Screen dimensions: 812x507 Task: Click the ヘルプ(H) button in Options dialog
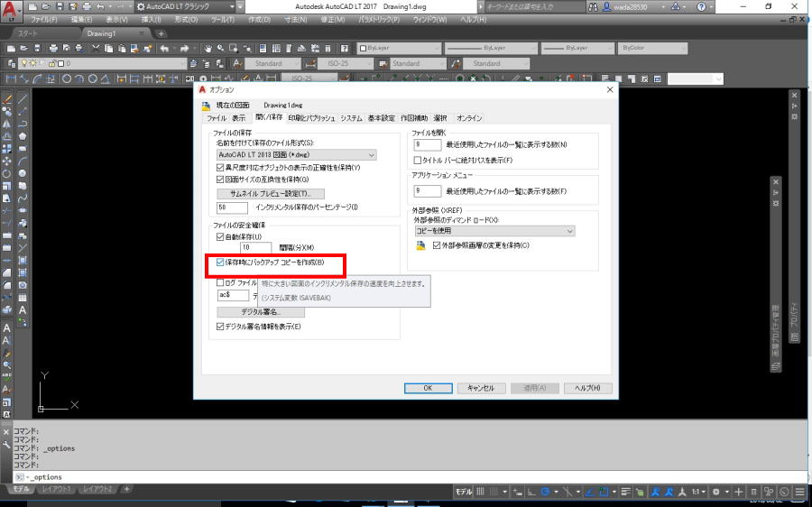click(x=587, y=388)
